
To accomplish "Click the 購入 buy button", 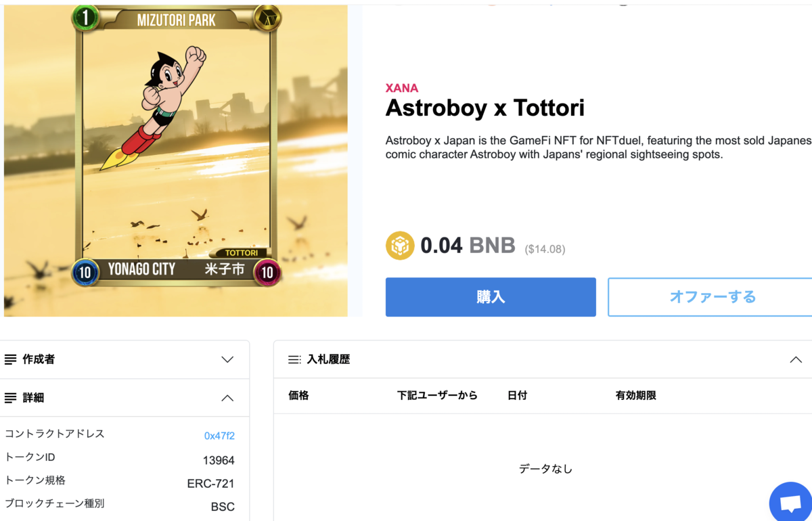I will (x=491, y=297).
